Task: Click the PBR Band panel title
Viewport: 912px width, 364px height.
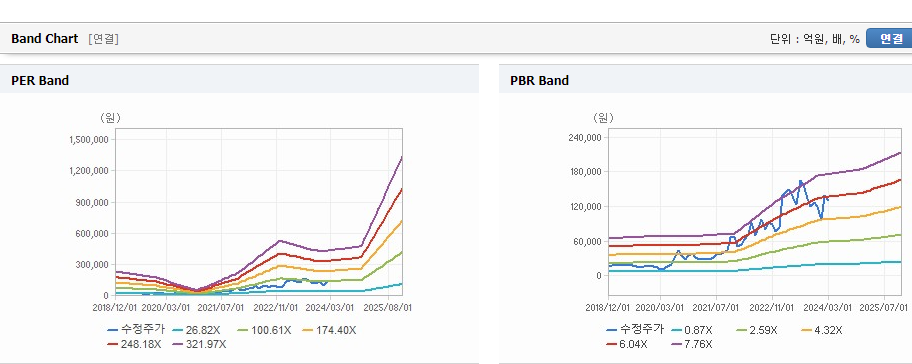Action: (x=539, y=81)
